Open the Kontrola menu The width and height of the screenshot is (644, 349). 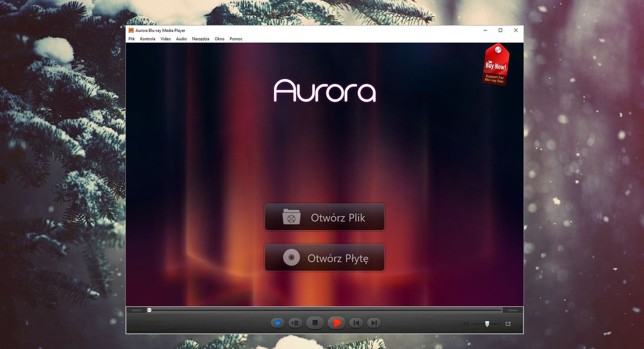(148, 39)
